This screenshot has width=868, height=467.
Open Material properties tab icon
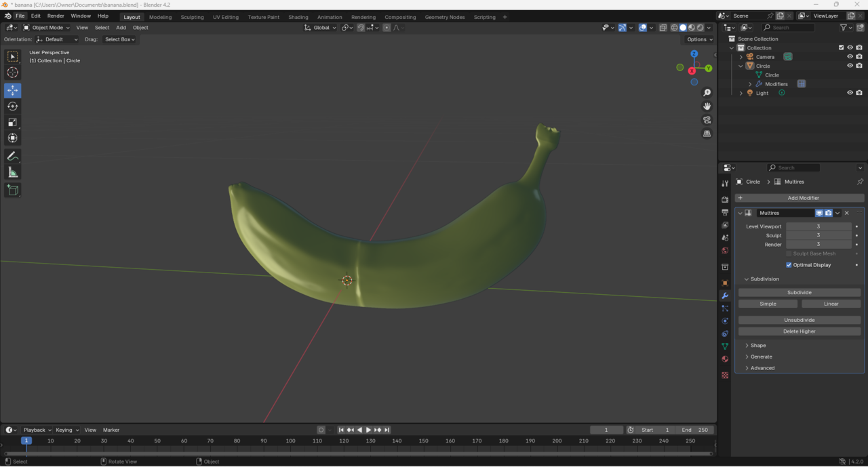pyautogui.click(x=725, y=359)
